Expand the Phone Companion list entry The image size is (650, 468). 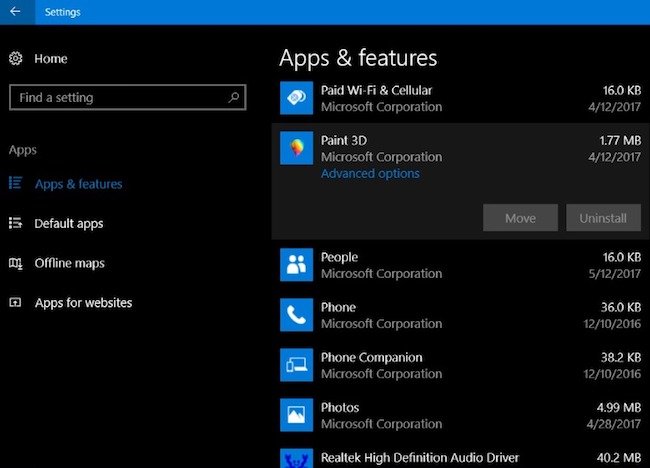pos(460,366)
